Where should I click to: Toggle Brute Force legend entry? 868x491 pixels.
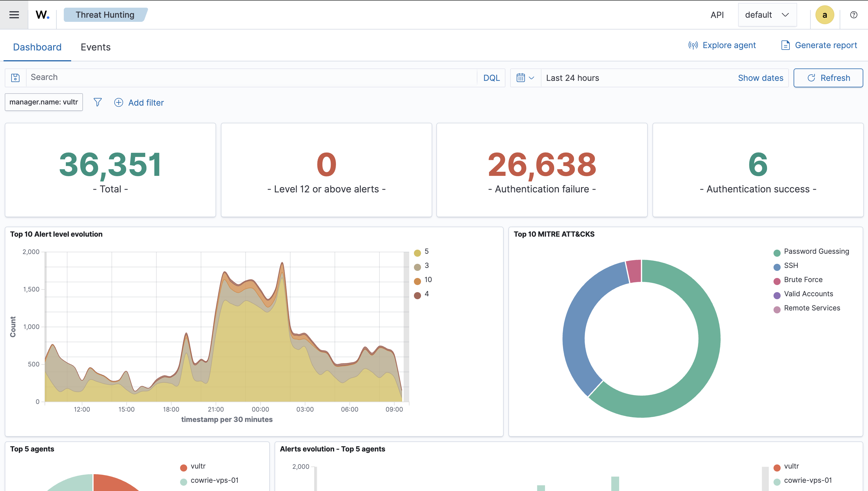(803, 280)
